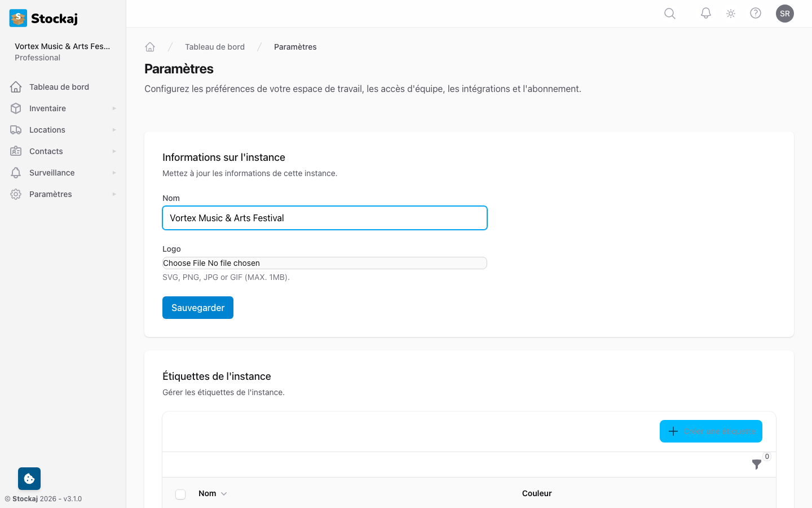The width and height of the screenshot is (812, 508).
Task: Select the Locations sidebar icon
Action: [x=16, y=129]
